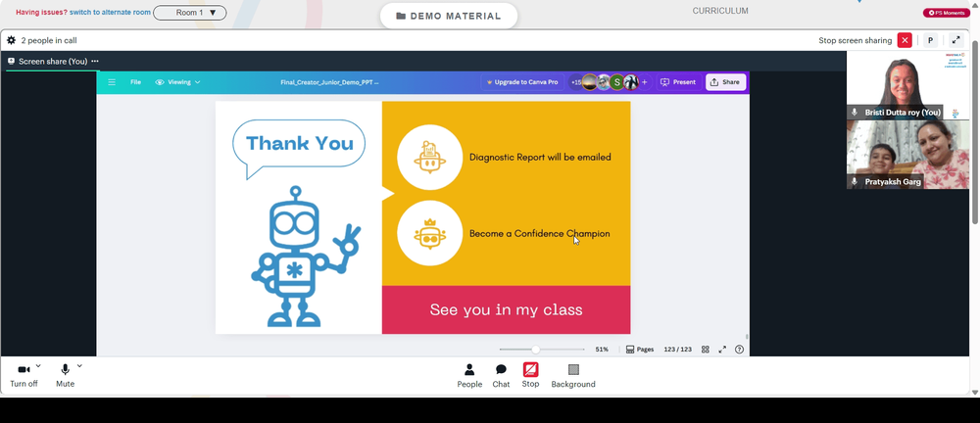Screen dimensions: 980x423
Task: Start Present mode in Canva
Action: click(x=678, y=82)
